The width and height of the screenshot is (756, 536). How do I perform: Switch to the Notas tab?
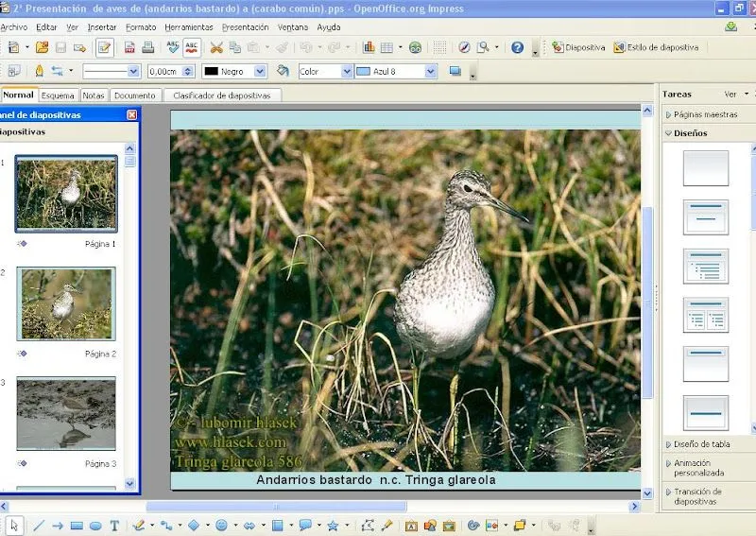(x=93, y=95)
